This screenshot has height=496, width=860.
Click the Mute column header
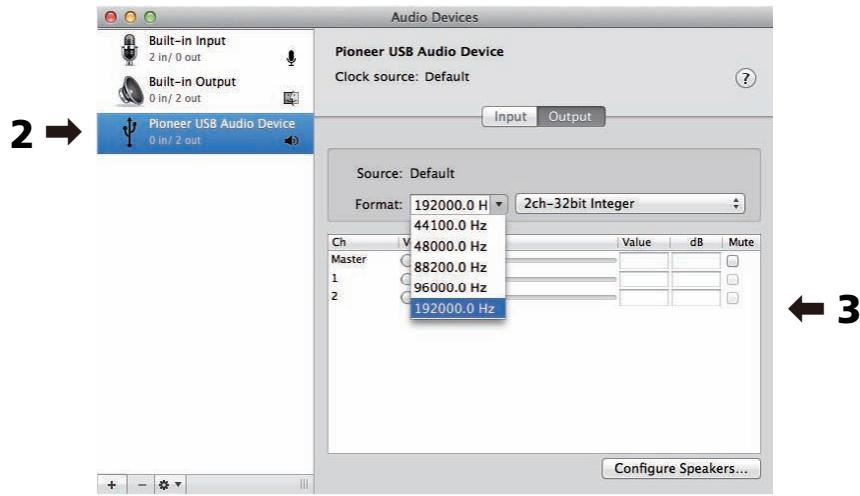[x=741, y=242]
